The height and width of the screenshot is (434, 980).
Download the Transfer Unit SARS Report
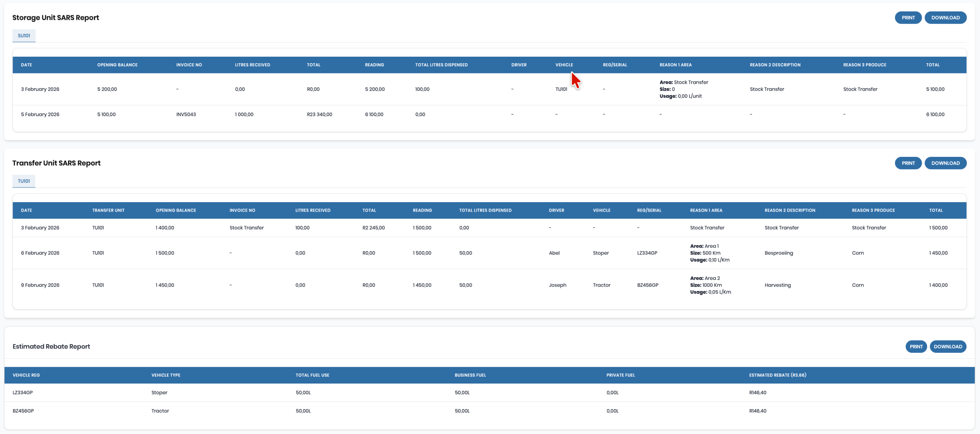point(945,163)
